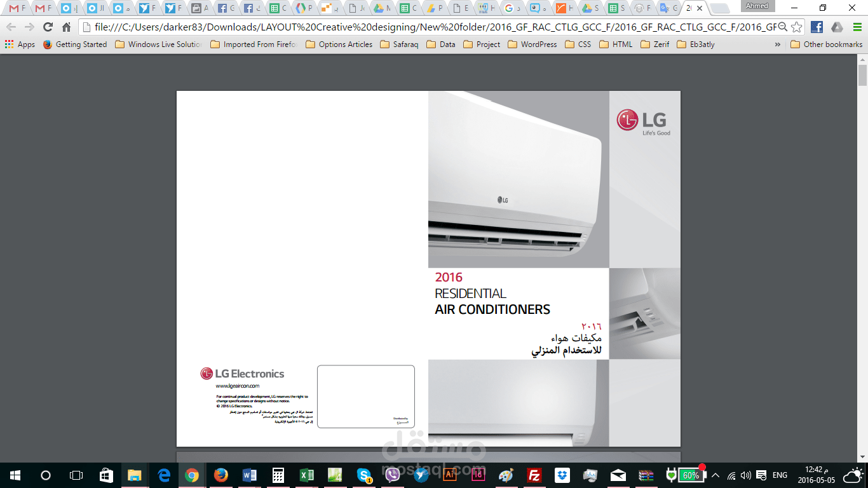Click the taskbar clock showing 12:42
The image size is (868, 488).
(x=815, y=475)
